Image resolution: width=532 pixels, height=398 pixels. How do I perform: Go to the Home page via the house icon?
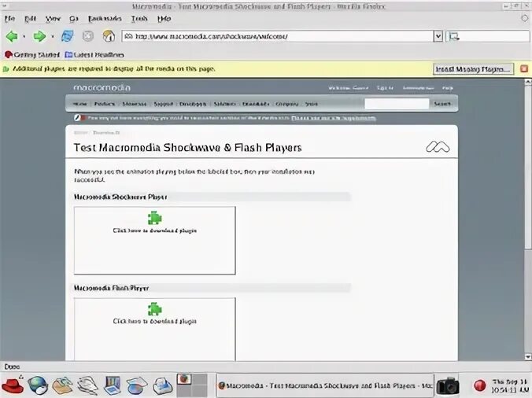109,36
